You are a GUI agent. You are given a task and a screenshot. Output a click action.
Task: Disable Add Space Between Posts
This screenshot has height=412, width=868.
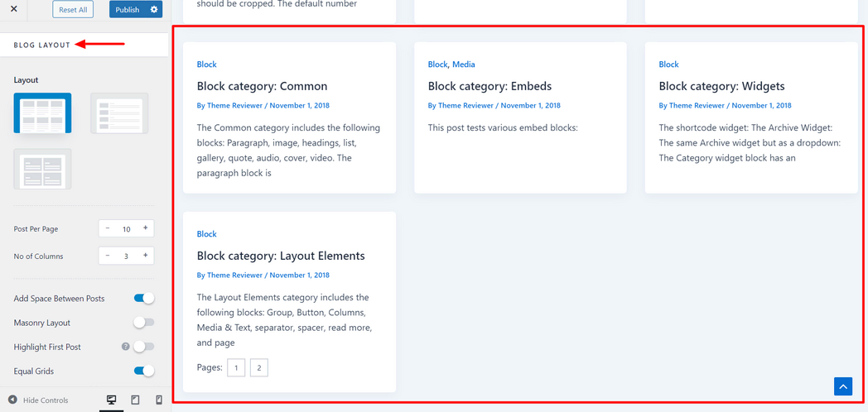[144, 299]
